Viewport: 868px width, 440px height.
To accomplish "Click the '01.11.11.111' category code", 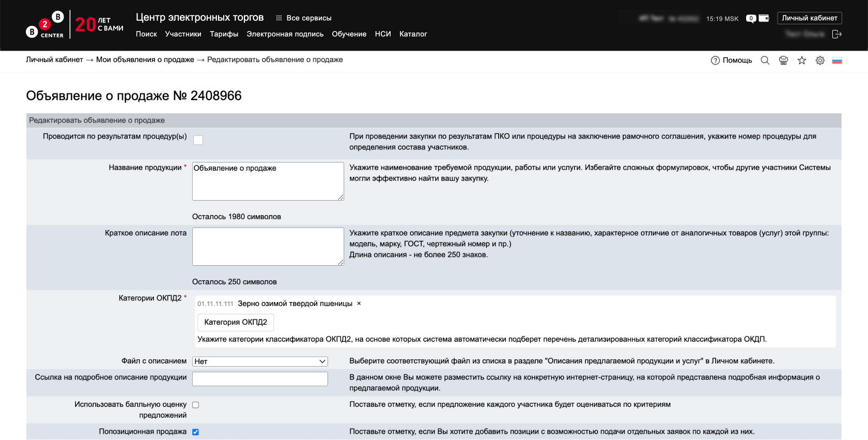I will click(x=215, y=304).
